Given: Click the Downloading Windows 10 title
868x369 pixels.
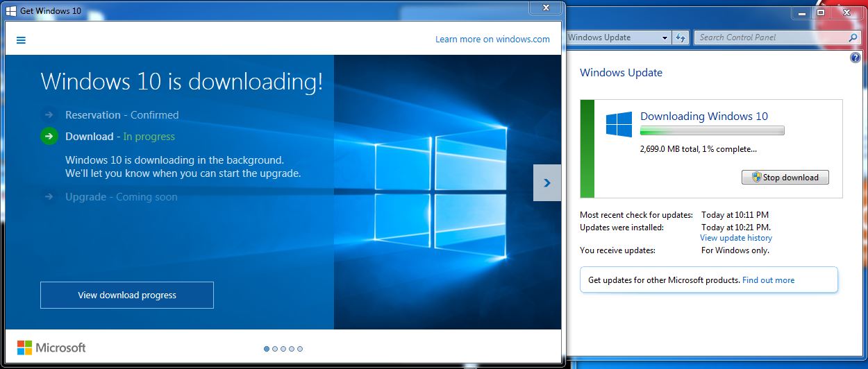Looking at the screenshot, I should coord(704,117).
